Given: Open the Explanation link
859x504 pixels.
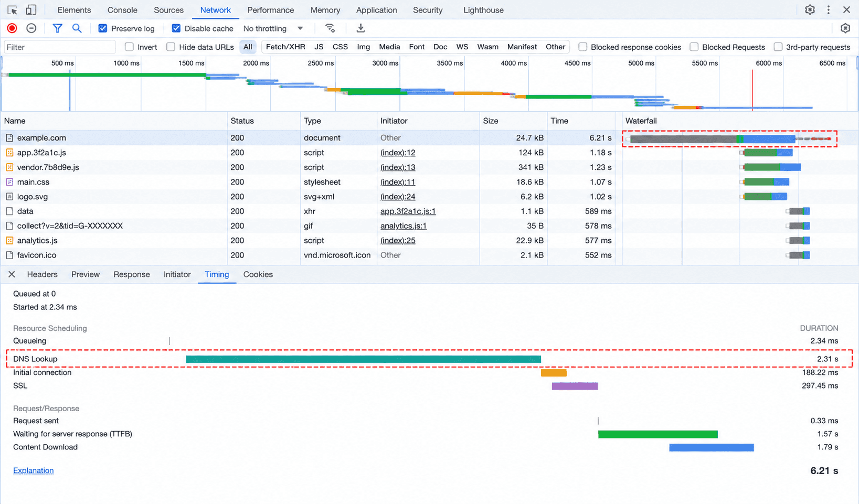Looking at the screenshot, I should tap(34, 470).
